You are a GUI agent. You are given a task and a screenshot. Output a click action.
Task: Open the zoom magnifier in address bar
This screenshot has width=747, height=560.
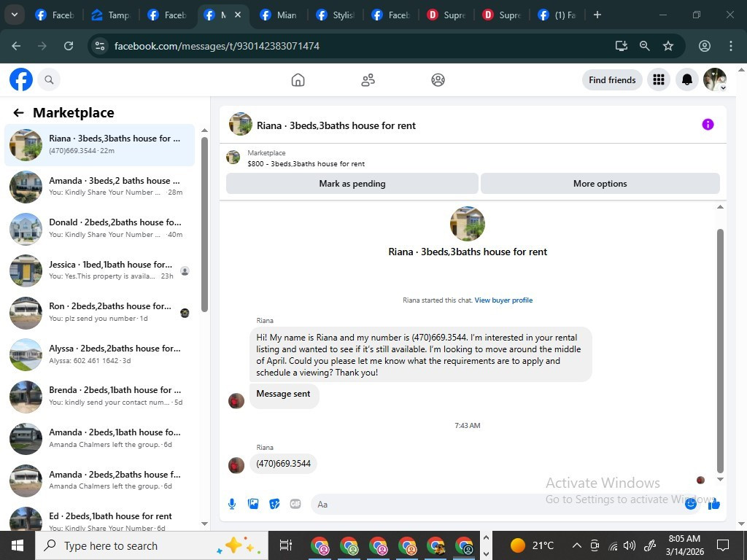pyautogui.click(x=645, y=46)
